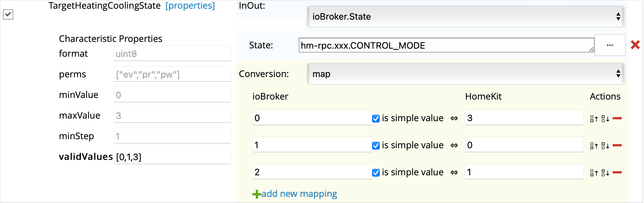
Task: Delete the third mapping row
Action: pos(617,172)
